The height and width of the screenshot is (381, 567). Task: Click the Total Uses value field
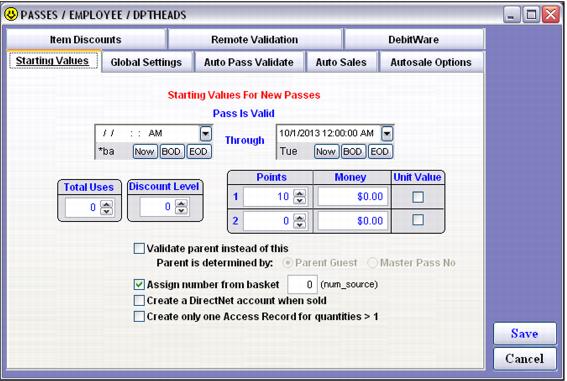(83, 207)
